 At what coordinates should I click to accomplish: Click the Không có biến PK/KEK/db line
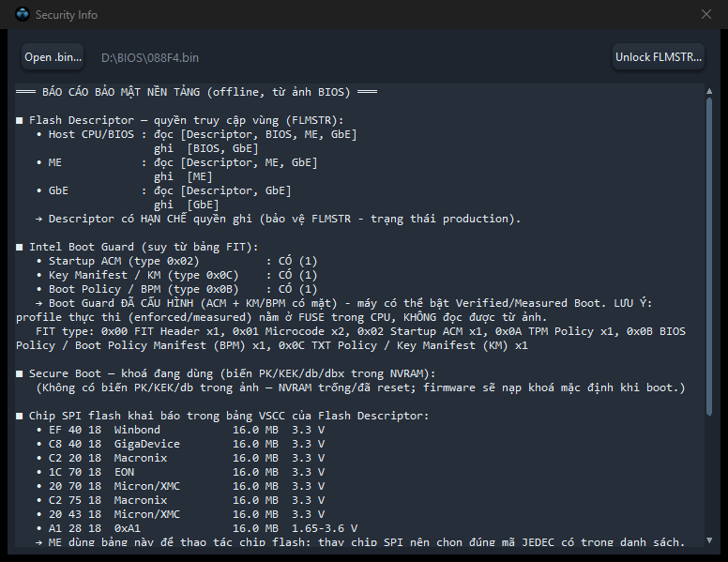point(360,387)
